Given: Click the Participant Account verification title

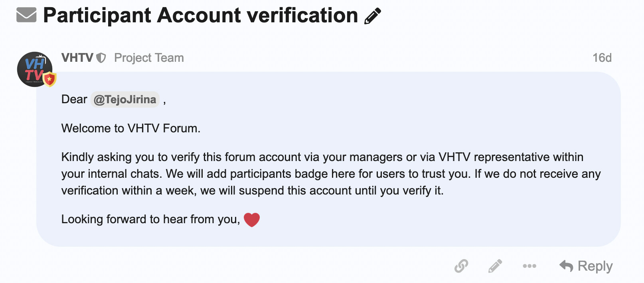Looking at the screenshot, I should coord(200,16).
